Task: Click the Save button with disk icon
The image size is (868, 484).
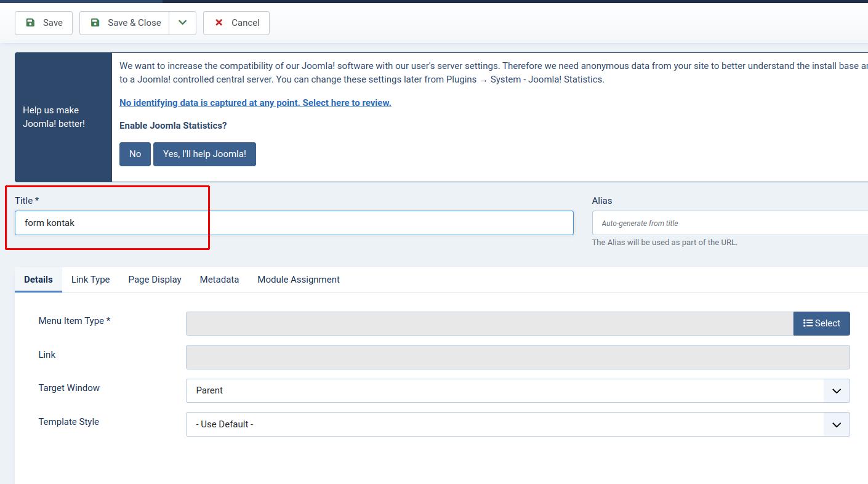Action: point(44,23)
